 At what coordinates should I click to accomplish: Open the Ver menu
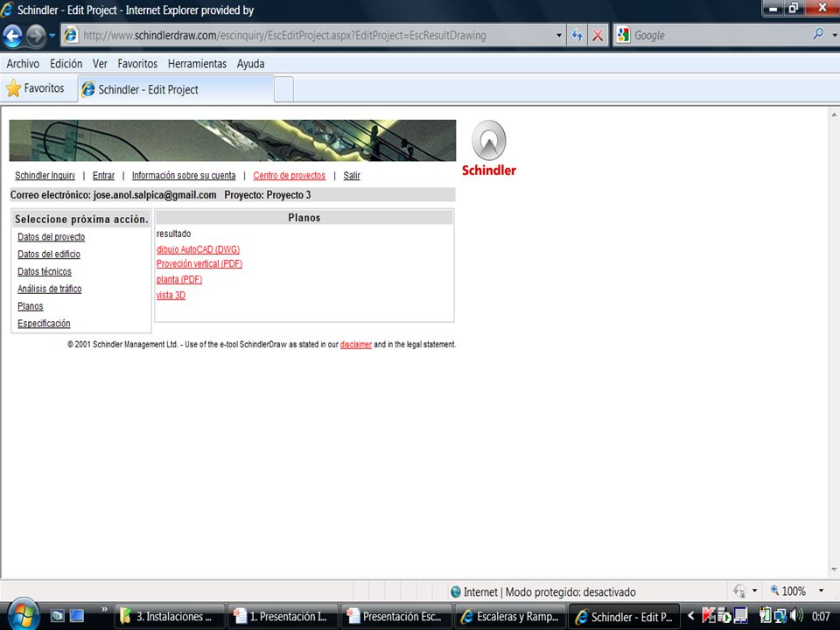pos(100,64)
